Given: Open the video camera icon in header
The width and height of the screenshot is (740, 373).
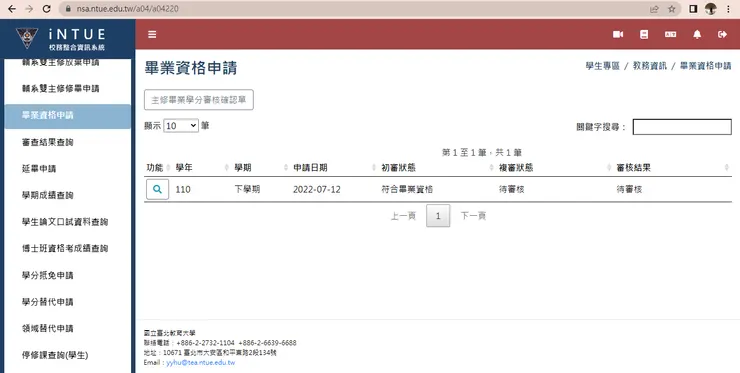Looking at the screenshot, I should pyautogui.click(x=618, y=34).
